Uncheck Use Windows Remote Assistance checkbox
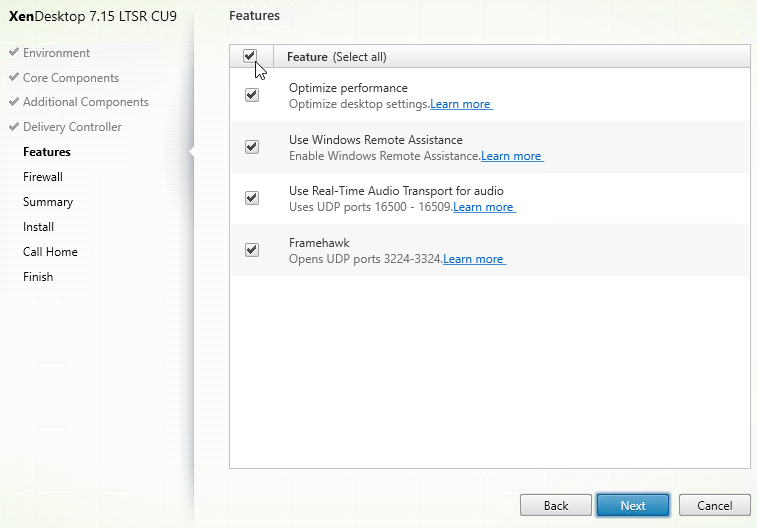This screenshot has height=528, width=757. point(252,147)
